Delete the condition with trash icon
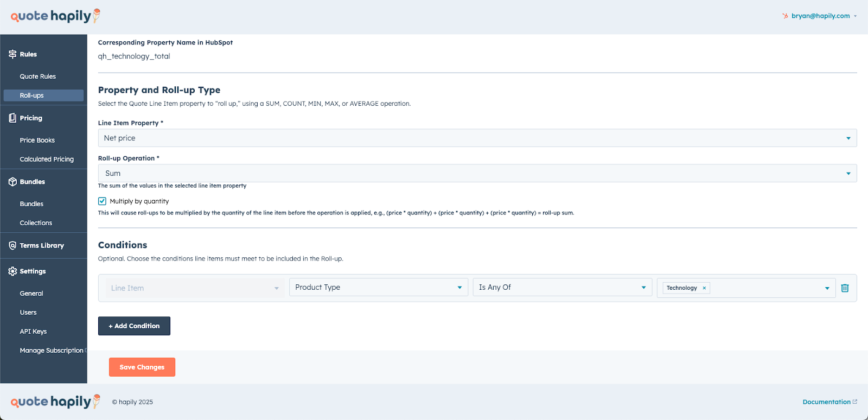 [845, 288]
